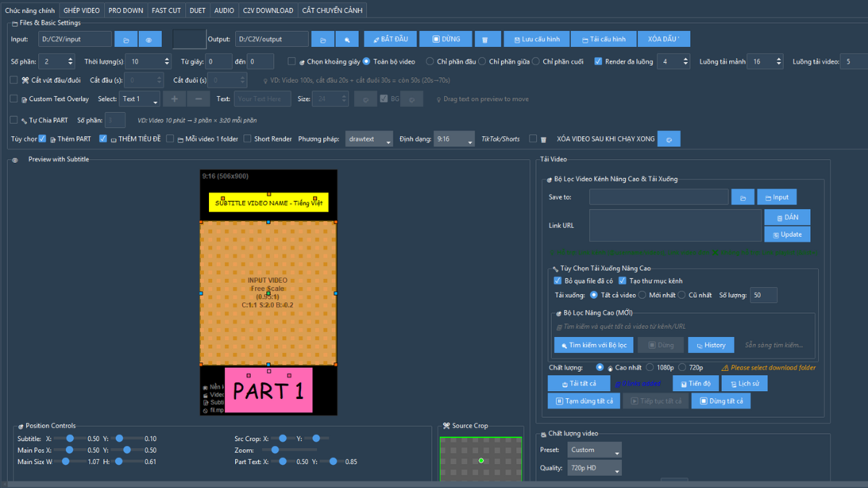868x488 pixels.
Task: Click the eye icon beside Input path
Action: pyautogui.click(x=150, y=39)
